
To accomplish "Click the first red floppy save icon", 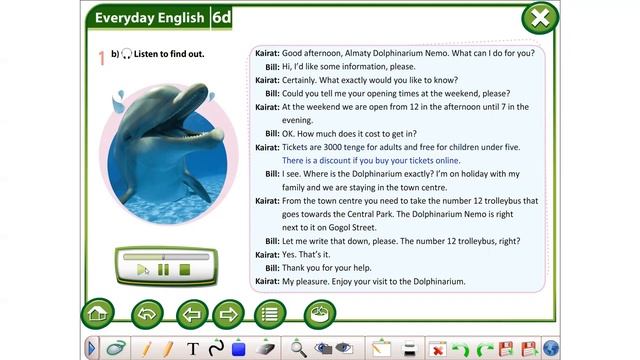I will [x=506, y=349].
